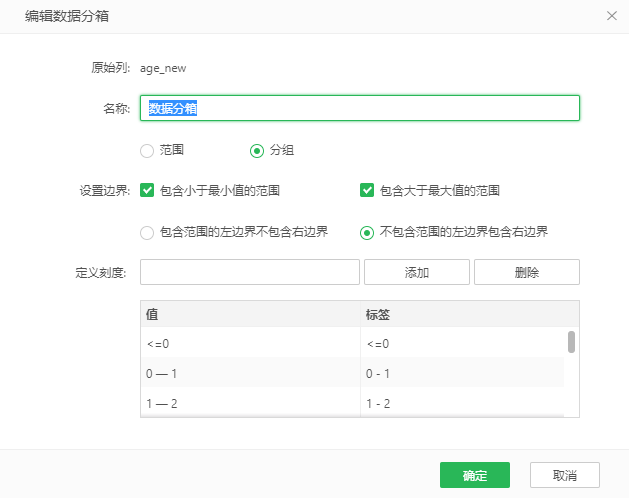Select the <=0 value row
The height and width of the screenshot is (498, 629).
[250, 344]
